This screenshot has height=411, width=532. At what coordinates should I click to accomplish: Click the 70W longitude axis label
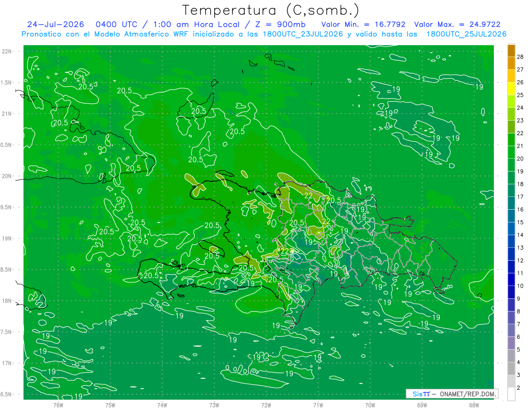click(370, 405)
